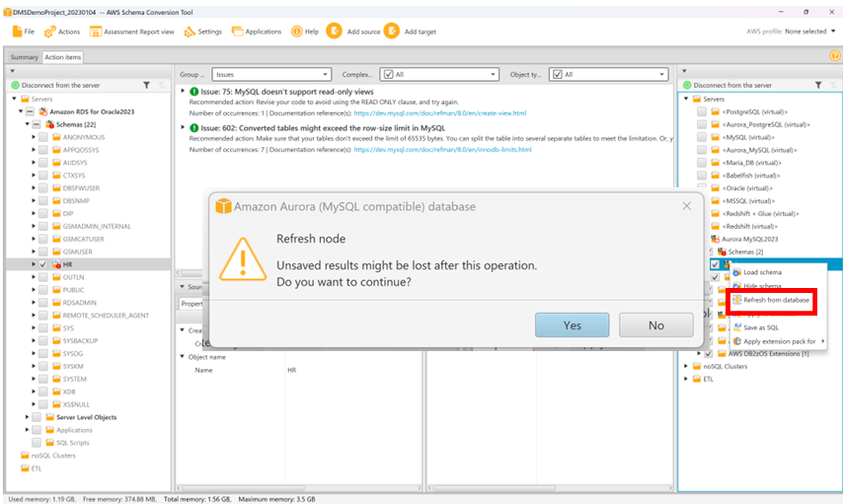This screenshot has width=843, height=504.
Task: Open the create-view.html documentation link
Action: pyautogui.click(x=440, y=113)
